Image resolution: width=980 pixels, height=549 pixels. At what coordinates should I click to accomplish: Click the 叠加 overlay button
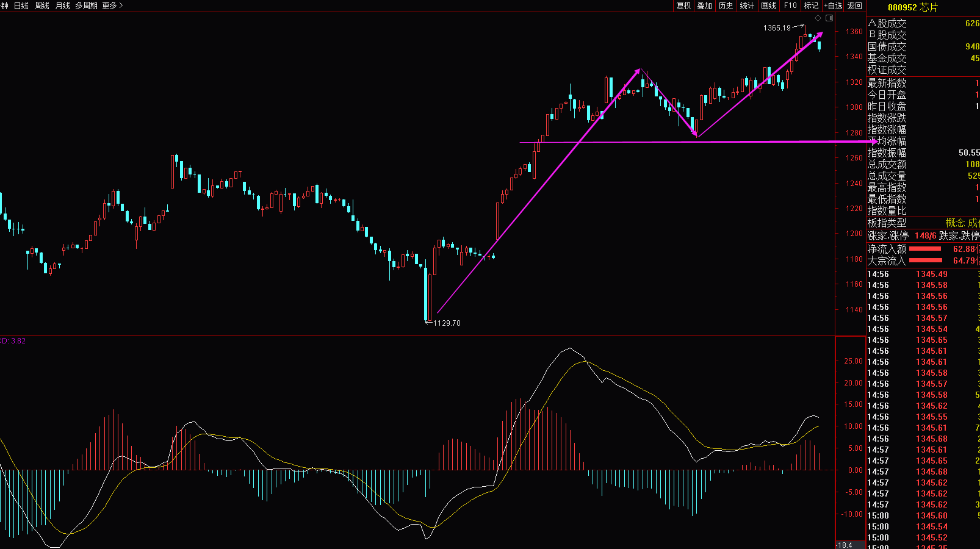[x=705, y=5]
